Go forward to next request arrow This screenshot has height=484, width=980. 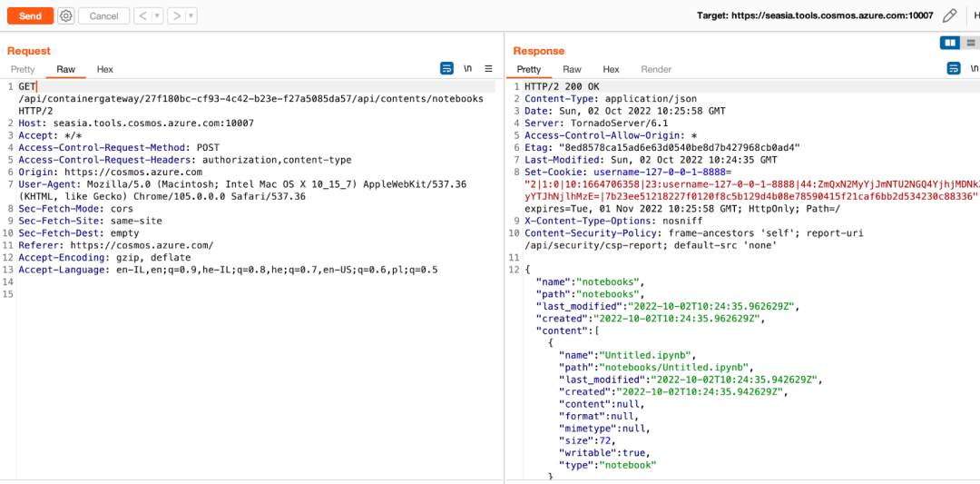(x=176, y=16)
